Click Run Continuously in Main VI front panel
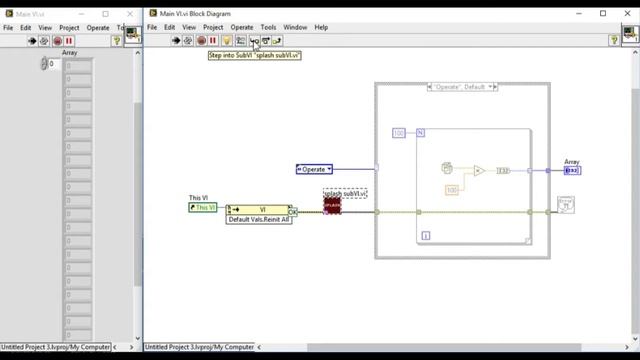 tap(44, 41)
